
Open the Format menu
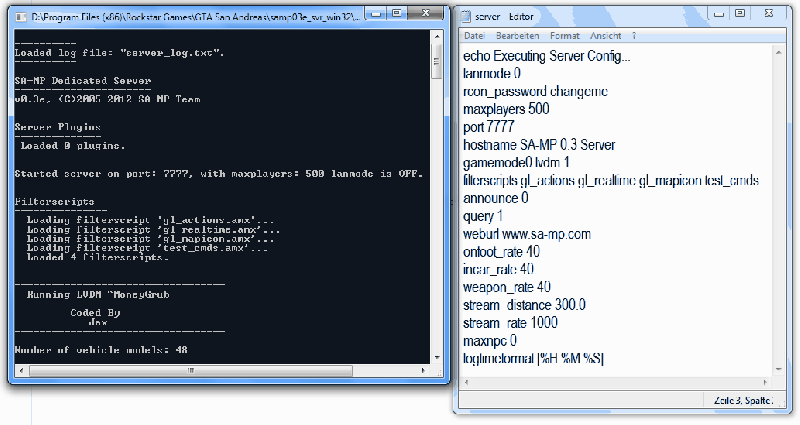coord(564,36)
